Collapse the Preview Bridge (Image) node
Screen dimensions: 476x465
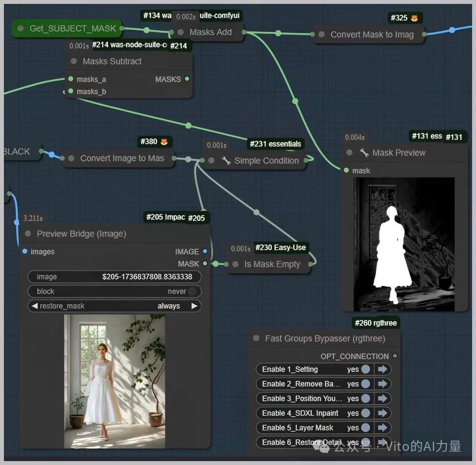28,233
